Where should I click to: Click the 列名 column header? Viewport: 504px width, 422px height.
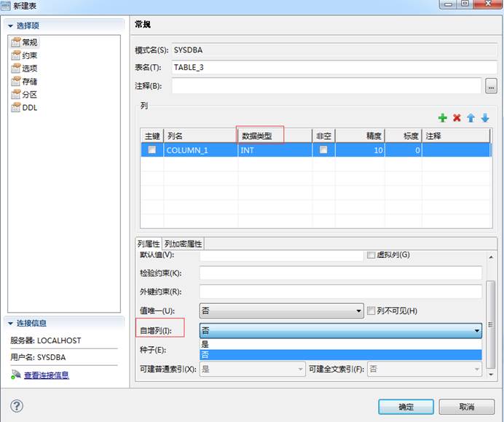201,136
